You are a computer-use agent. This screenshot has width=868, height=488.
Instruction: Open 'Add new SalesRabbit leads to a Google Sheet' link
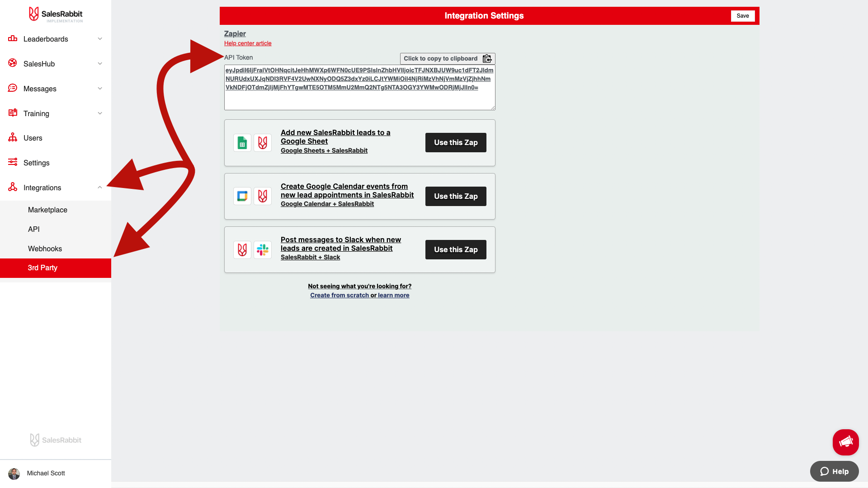tap(335, 137)
